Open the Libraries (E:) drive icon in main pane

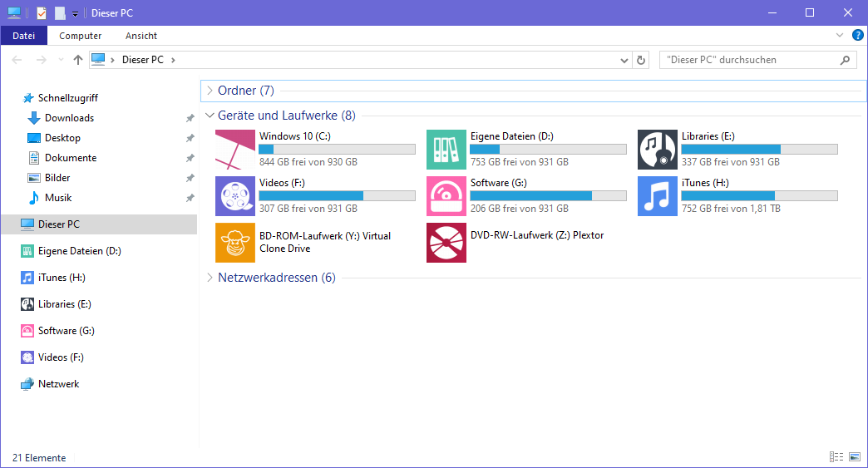pos(657,150)
